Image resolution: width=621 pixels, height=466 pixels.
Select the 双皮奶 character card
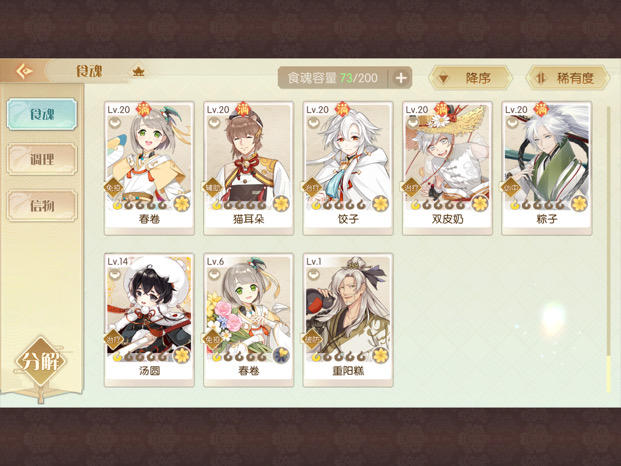click(447, 168)
